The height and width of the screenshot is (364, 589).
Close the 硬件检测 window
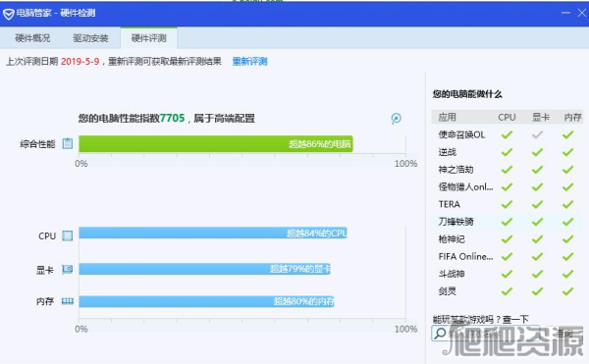[x=582, y=13]
